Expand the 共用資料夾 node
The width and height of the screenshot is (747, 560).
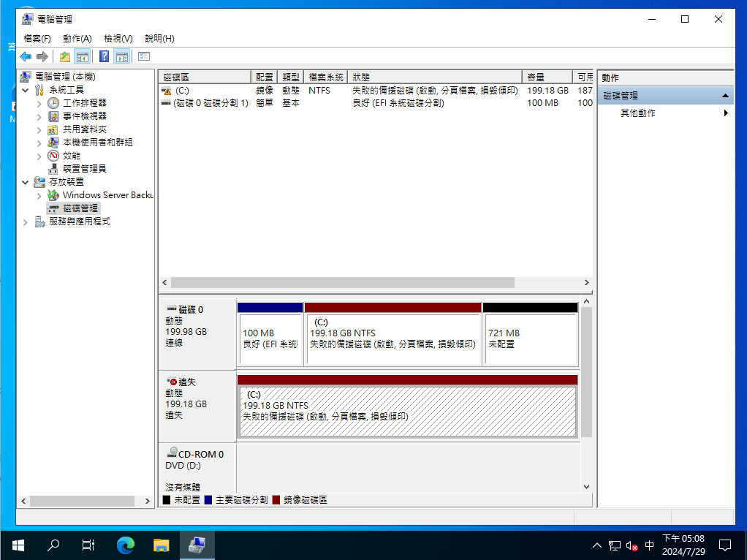39,129
